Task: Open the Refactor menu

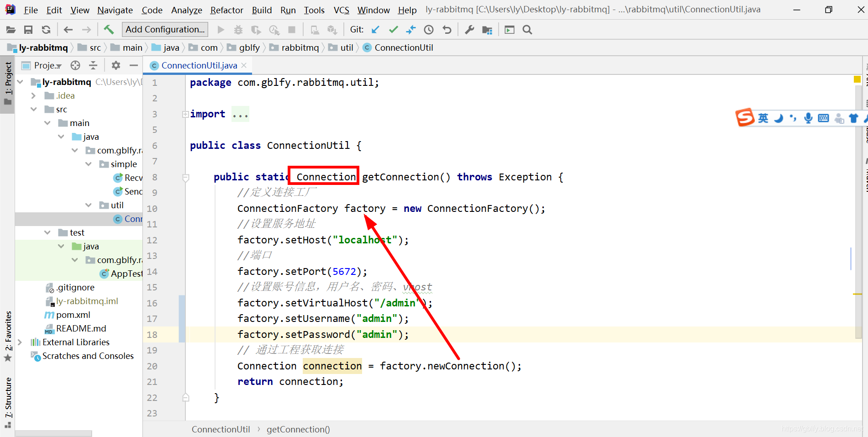Action: point(226,10)
